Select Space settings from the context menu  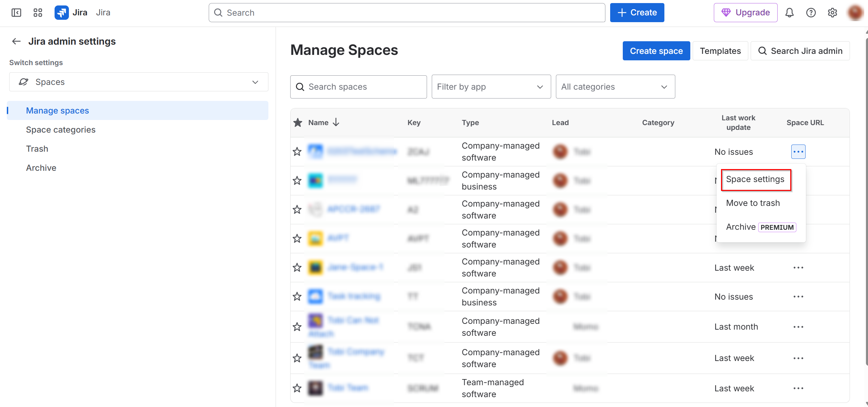(755, 179)
